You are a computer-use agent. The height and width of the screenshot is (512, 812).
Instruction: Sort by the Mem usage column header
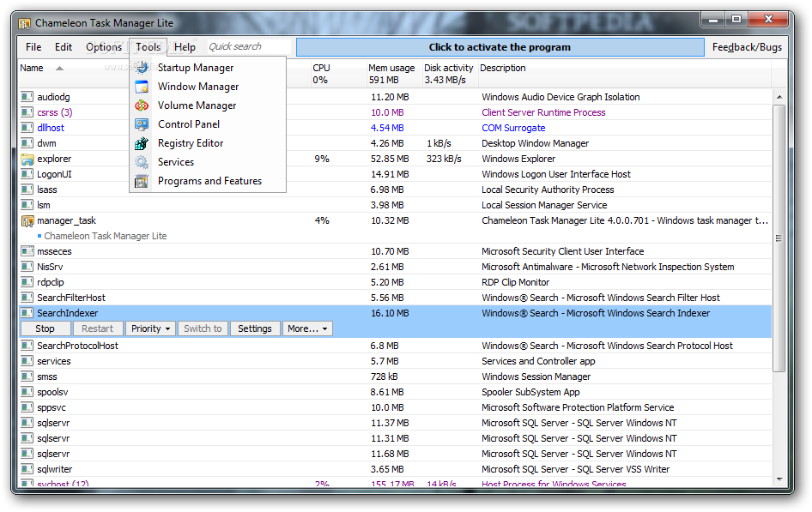(394, 74)
